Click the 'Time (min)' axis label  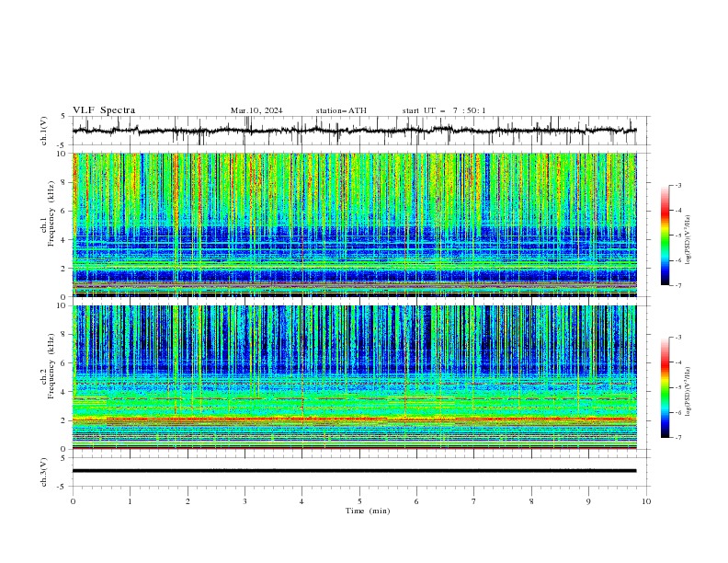(x=368, y=511)
